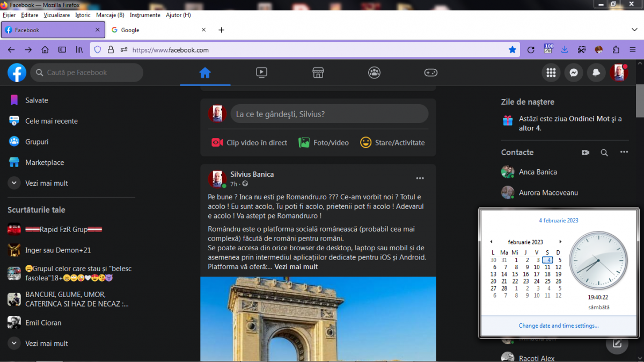Switch to the Google tab
This screenshot has width=644, height=362.
(x=130, y=30)
